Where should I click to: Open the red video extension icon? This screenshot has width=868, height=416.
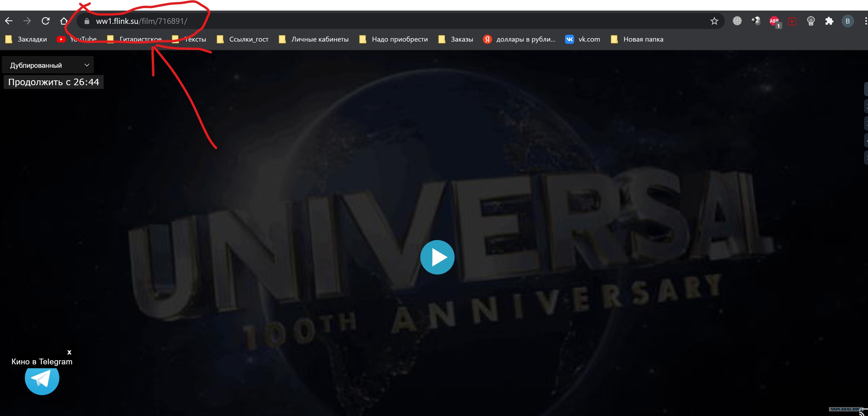coord(792,22)
